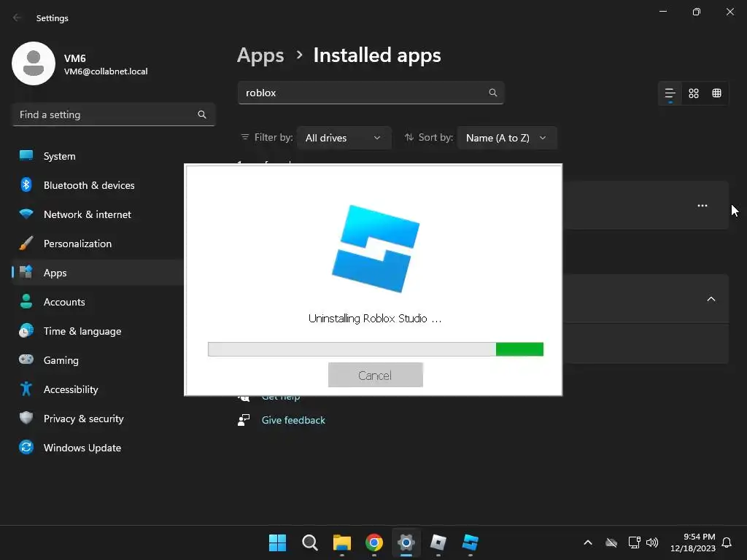This screenshot has width=747, height=560.
Task: Click the Settings back arrow
Action: (18, 17)
